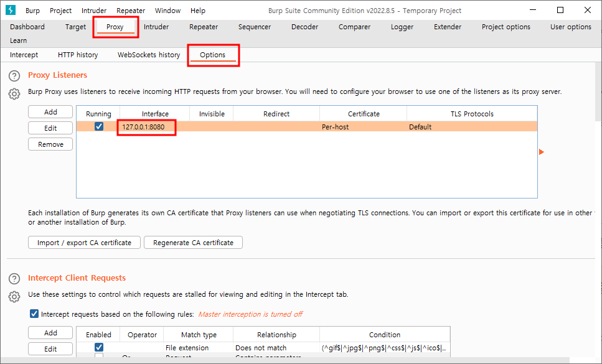Click the Redirect column header
The image size is (602, 364).
276,114
